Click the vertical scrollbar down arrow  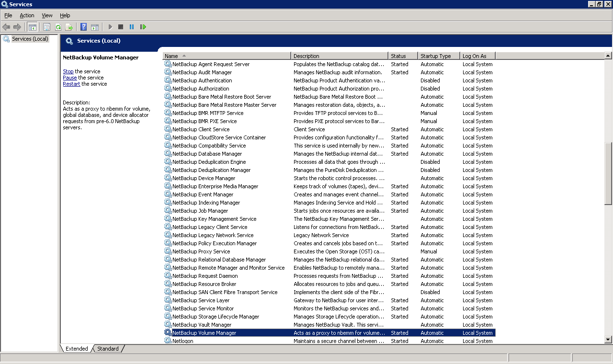click(608, 340)
